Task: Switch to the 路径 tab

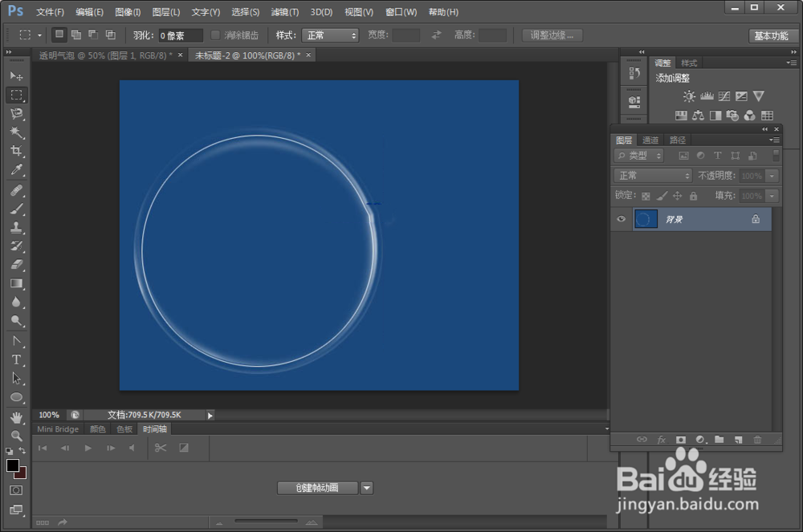Action: pyautogui.click(x=678, y=140)
